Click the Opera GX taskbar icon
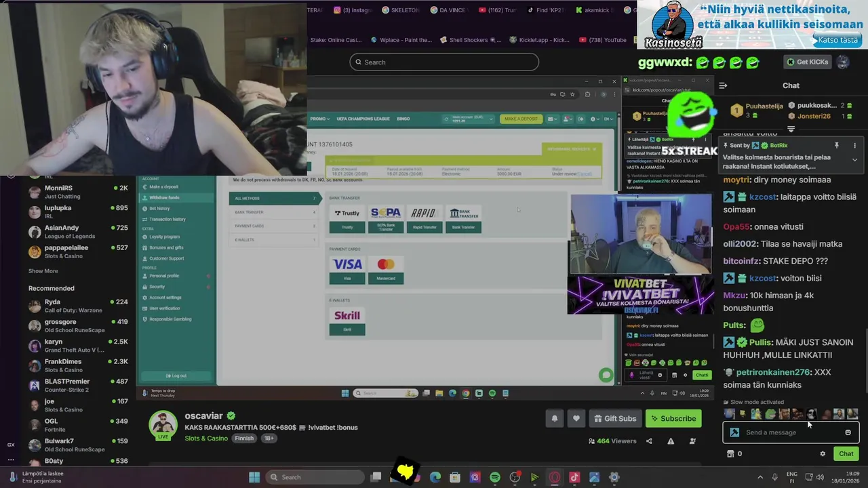This screenshot has height=488, width=868. click(x=555, y=477)
